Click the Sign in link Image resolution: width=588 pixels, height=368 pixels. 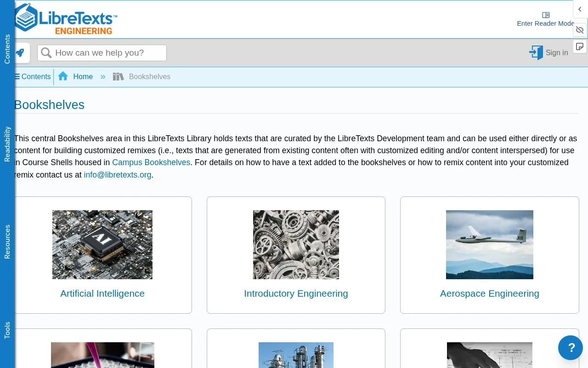pos(557,52)
